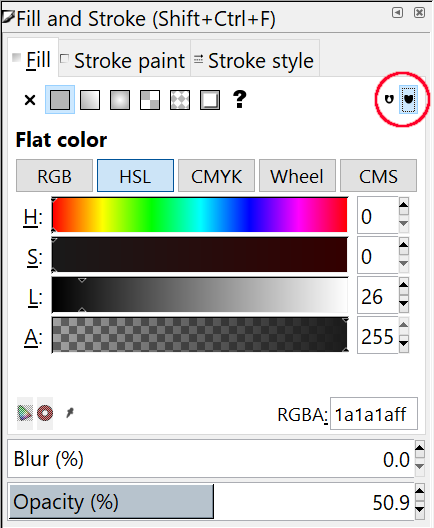Decrease the Opacity percentage stepper
This screenshot has width=434, height=528.
point(420,509)
